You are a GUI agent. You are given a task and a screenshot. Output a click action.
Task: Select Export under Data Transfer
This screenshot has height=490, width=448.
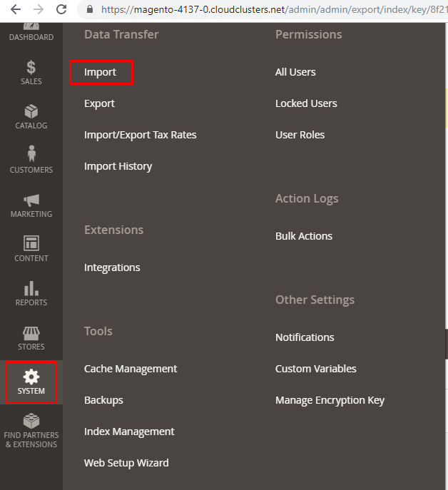point(99,103)
